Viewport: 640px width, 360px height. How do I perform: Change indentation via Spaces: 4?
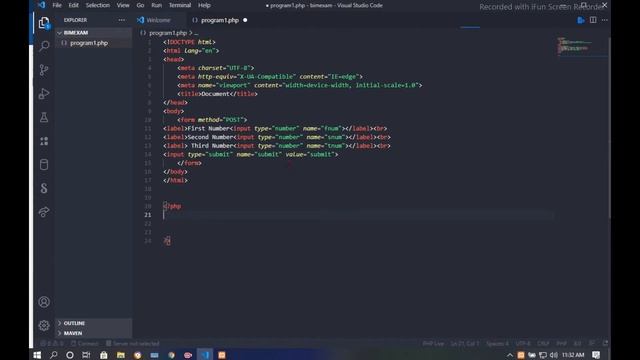497,344
